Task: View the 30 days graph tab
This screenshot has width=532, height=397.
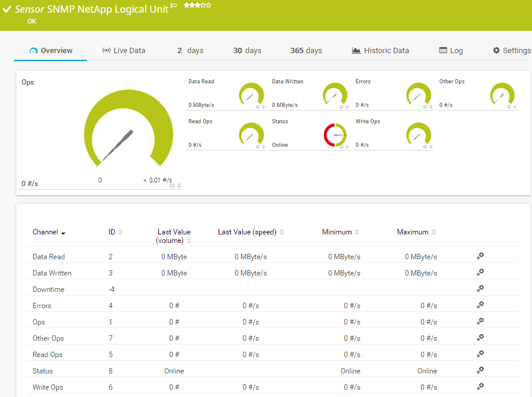Action: [x=247, y=51]
